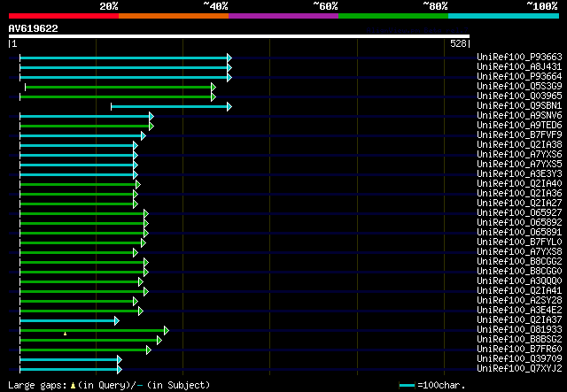
Task: Click the AV619622 query name
Action: [x=34, y=28]
